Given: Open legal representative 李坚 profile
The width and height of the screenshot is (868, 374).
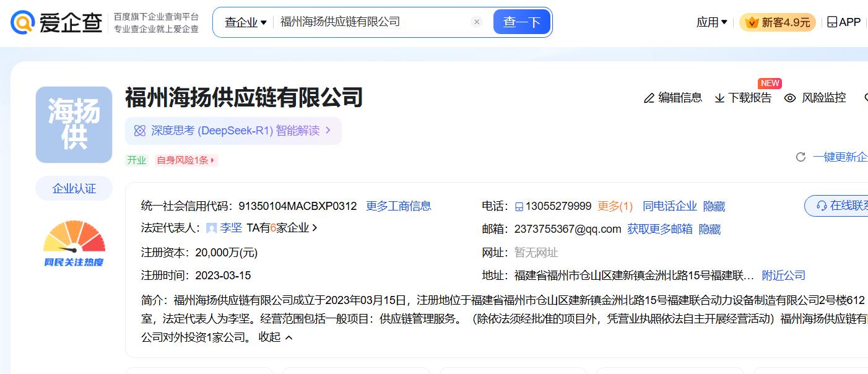Looking at the screenshot, I should point(230,228).
